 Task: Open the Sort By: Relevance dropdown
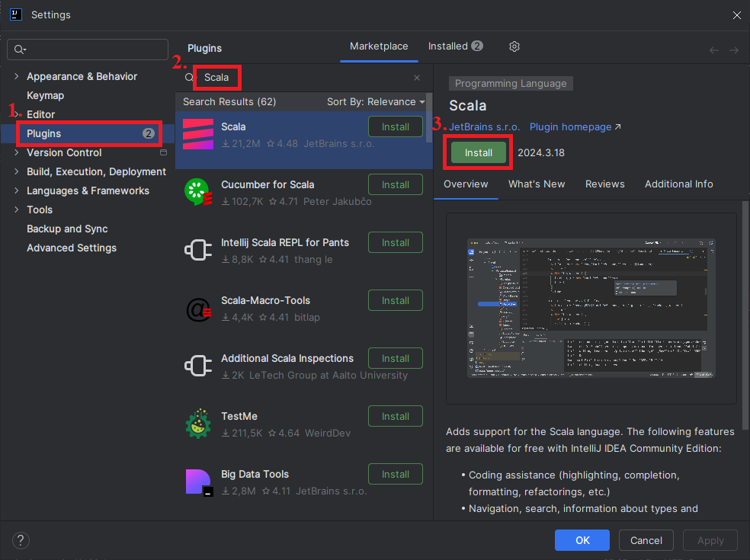pos(376,102)
